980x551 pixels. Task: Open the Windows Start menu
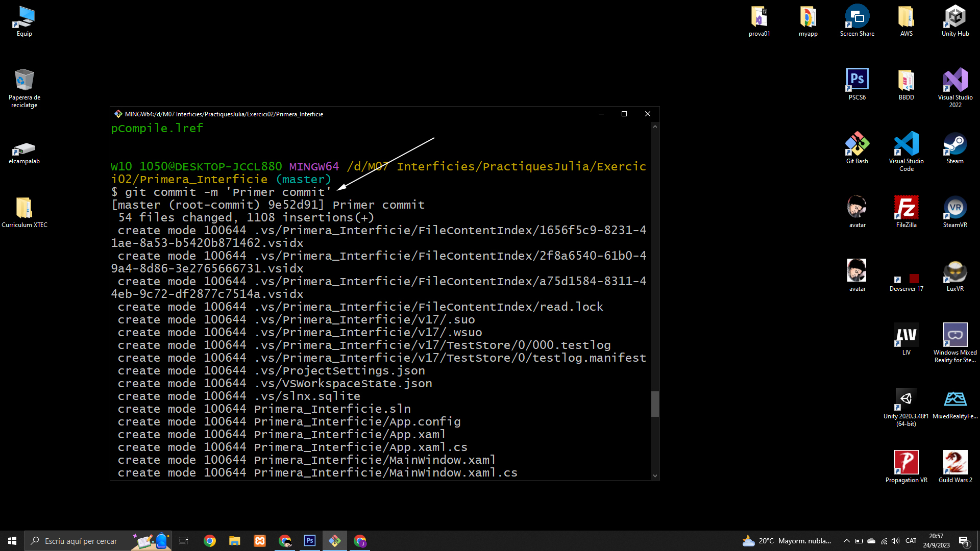pos(12,541)
